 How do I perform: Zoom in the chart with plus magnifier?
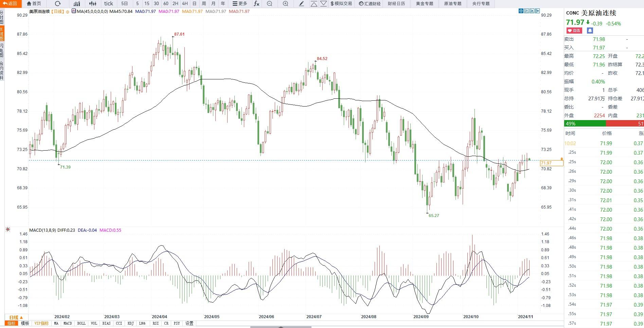click(x=286, y=3)
